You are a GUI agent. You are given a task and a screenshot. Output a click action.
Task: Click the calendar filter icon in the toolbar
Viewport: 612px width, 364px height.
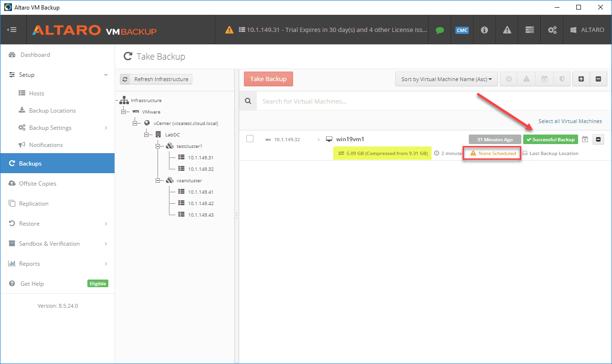point(544,79)
